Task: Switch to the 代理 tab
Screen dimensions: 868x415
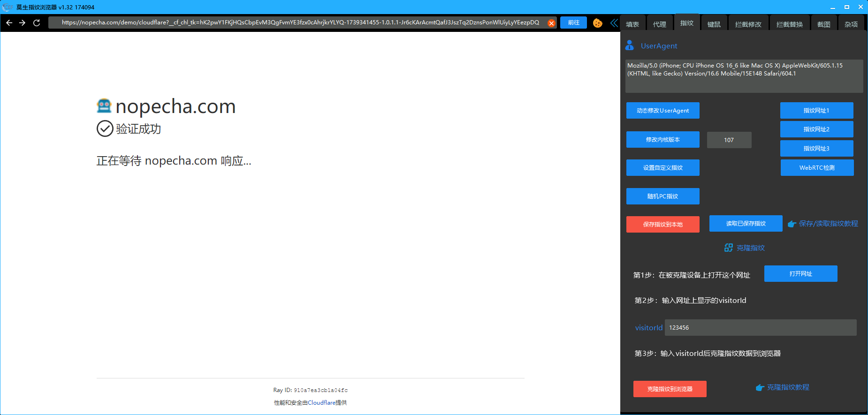Action: click(x=660, y=24)
